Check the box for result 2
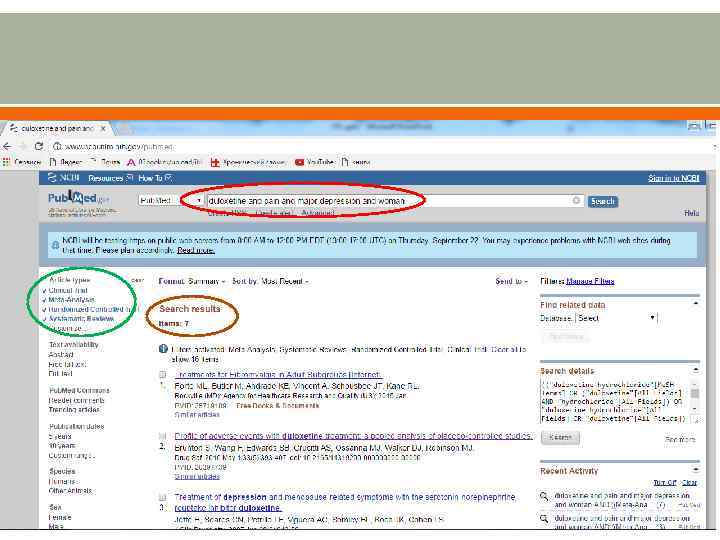The width and height of the screenshot is (720, 540). 163,436
